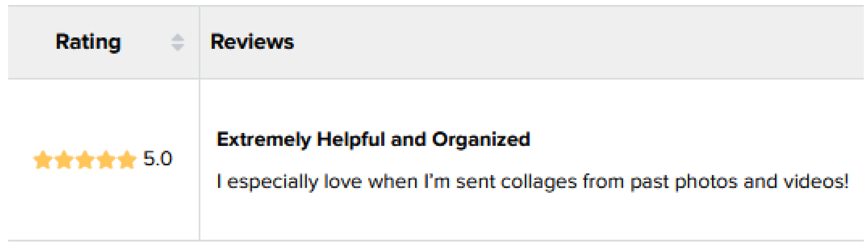The width and height of the screenshot is (868, 246).
Task: Click the first gold star in rating
Action: (43, 159)
